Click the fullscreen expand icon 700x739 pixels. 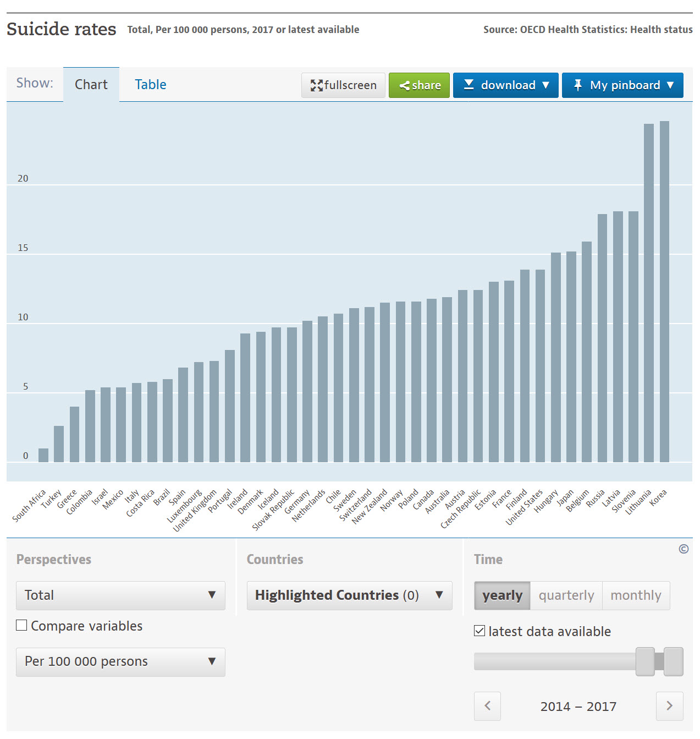coord(316,85)
